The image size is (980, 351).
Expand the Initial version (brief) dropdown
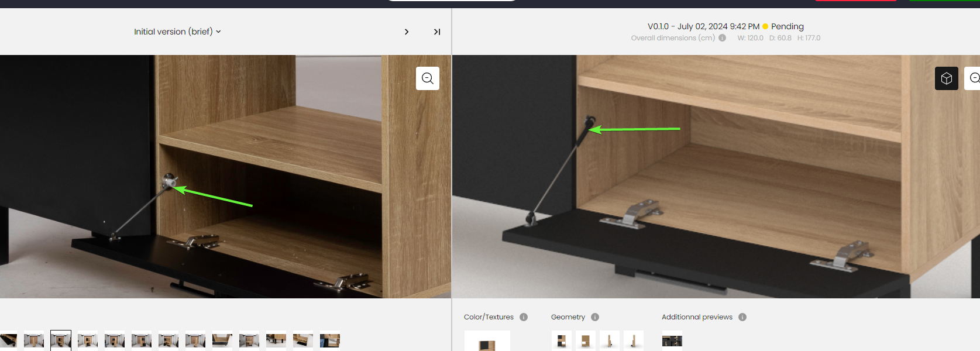click(x=177, y=32)
